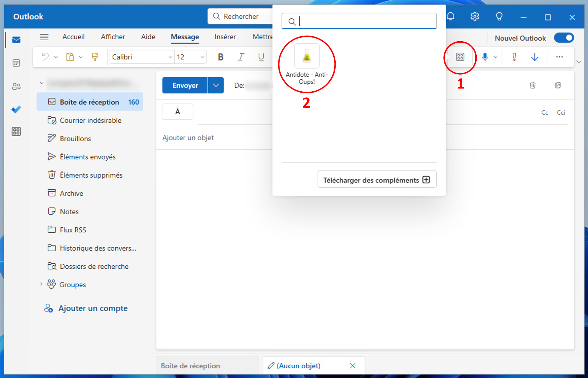Image resolution: width=588 pixels, height=378 pixels.
Task: Click the Dictate microphone icon
Action: coord(485,57)
